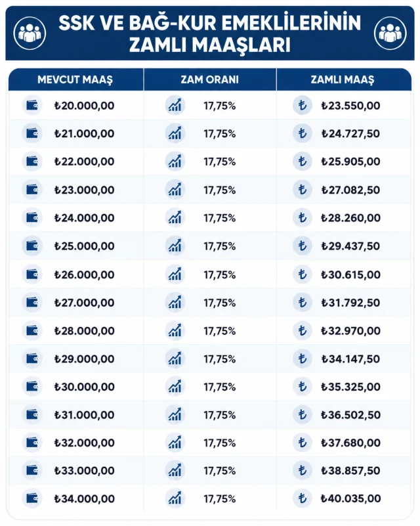Screen dimensions: 420x526
Task: Select the ZAMLI MAAŞ column header
Action: coord(343,79)
